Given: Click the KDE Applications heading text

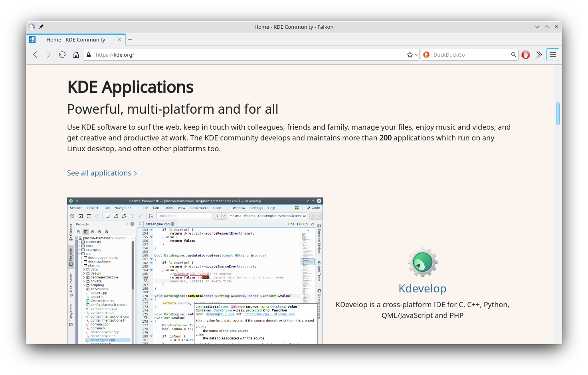Looking at the screenshot, I should click(x=131, y=87).
